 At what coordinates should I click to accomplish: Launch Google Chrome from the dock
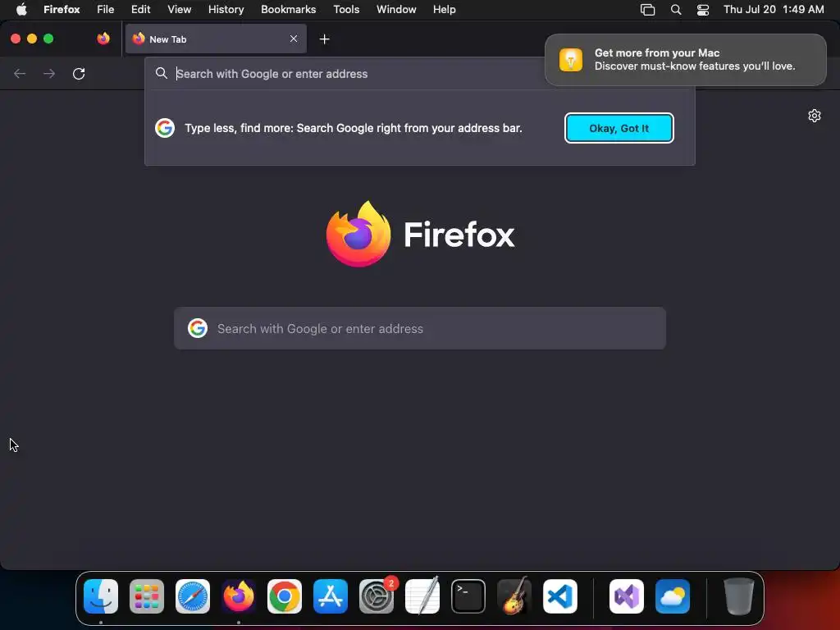coord(285,596)
